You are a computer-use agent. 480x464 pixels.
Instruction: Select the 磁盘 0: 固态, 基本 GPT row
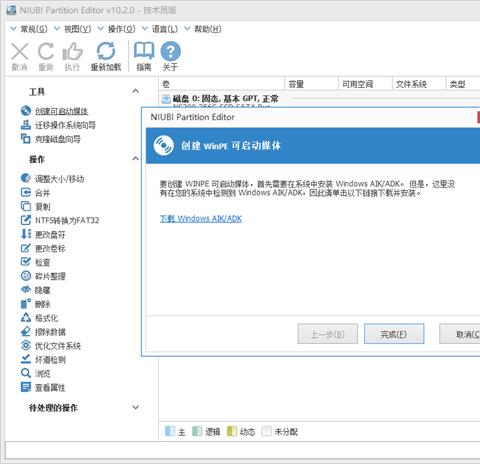[320, 99]
